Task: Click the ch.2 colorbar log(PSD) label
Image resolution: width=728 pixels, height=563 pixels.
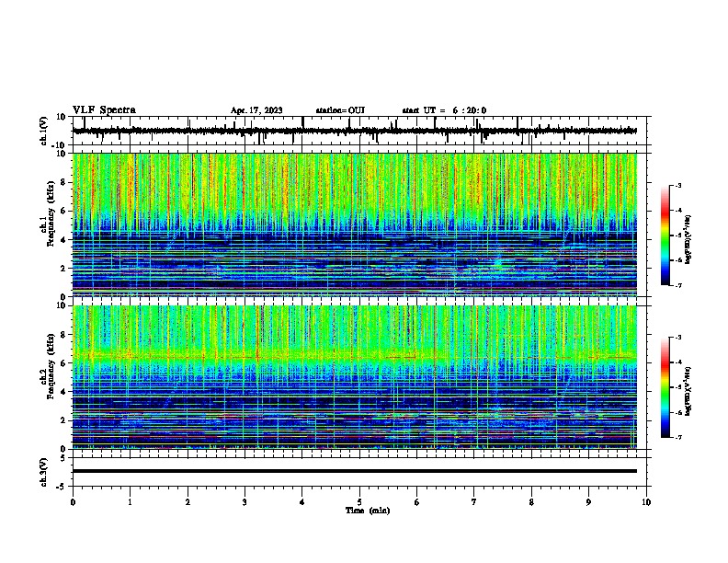Action: tap(688, 391)
